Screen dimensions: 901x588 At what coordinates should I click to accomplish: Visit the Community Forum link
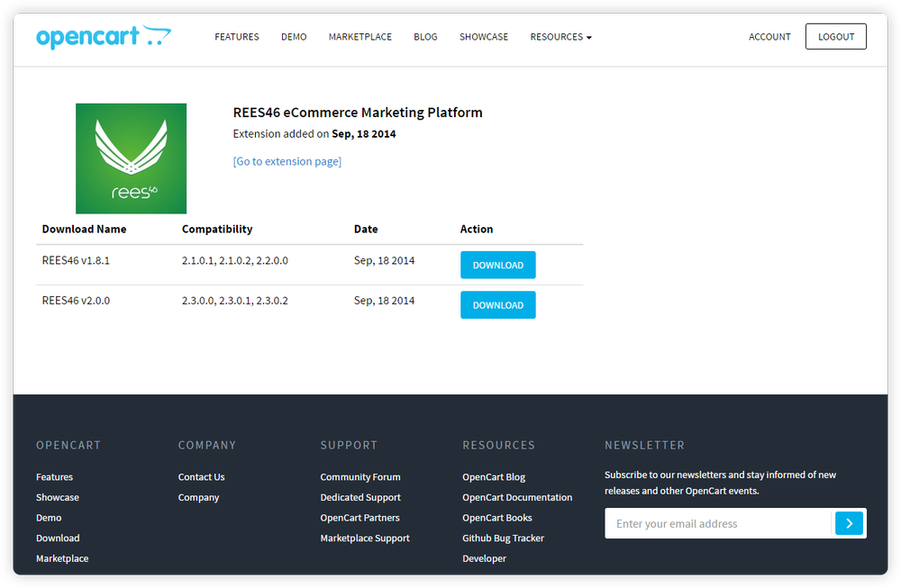[x=360, y=476]
